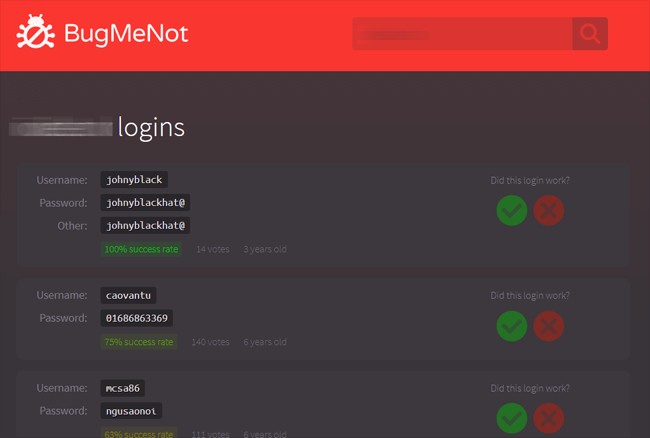This screenshot has height=438, width=650.
Task: Click the logins page heading
Action: (x=151, y=128)
